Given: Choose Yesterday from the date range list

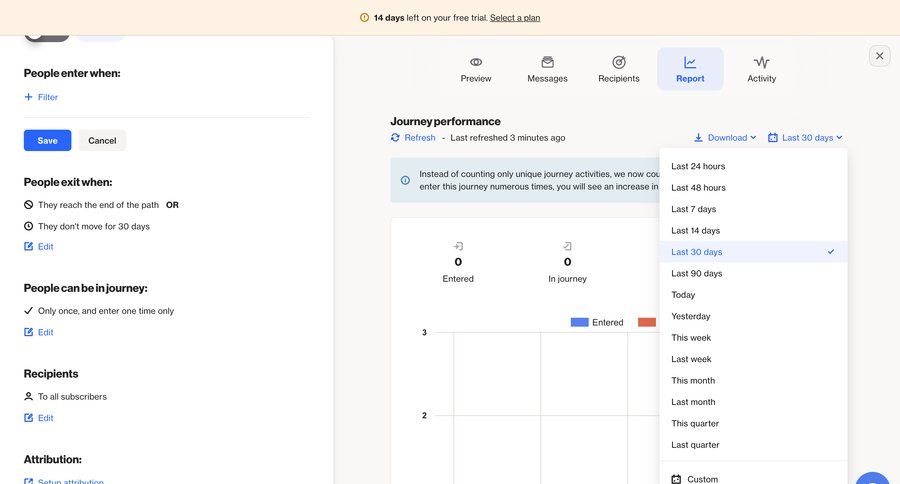Looking at the screenshot, I should pos(753,316).
